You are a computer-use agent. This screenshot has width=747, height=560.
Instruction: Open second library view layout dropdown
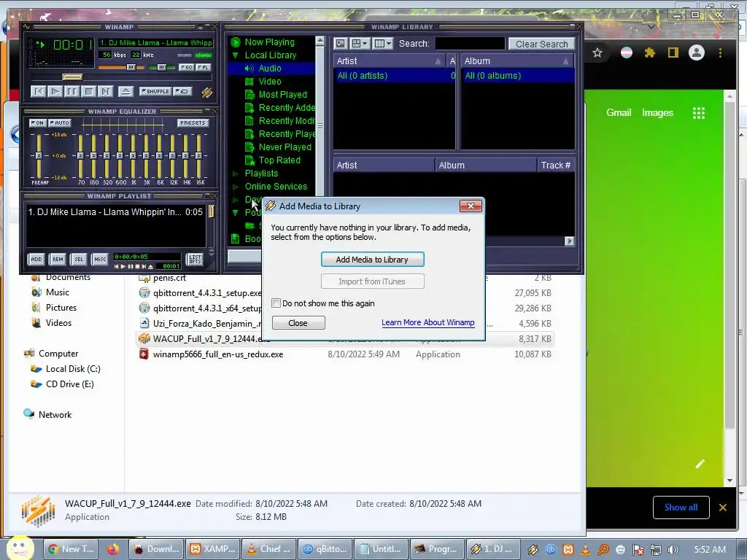pos(360,44)
